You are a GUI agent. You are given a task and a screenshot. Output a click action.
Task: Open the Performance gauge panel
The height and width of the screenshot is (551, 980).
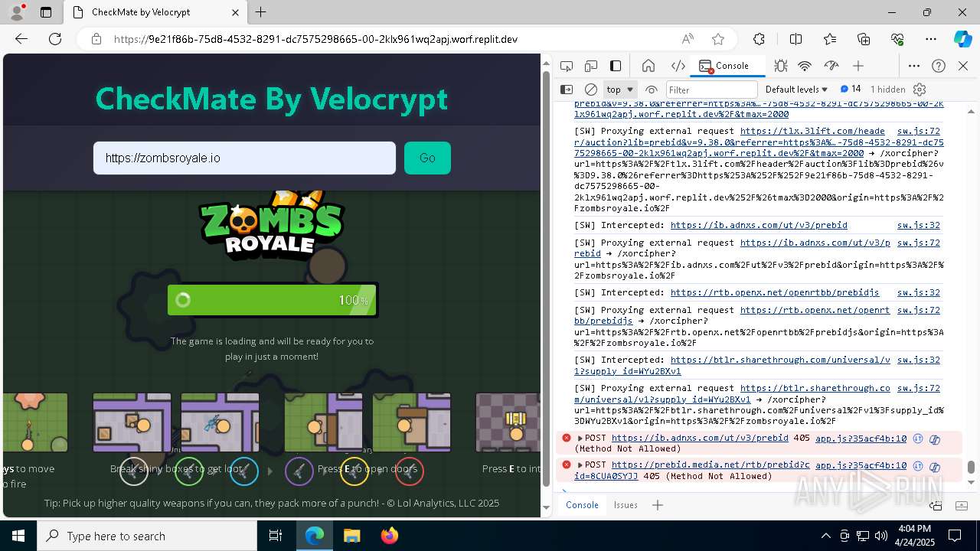[x=831, y=66]
